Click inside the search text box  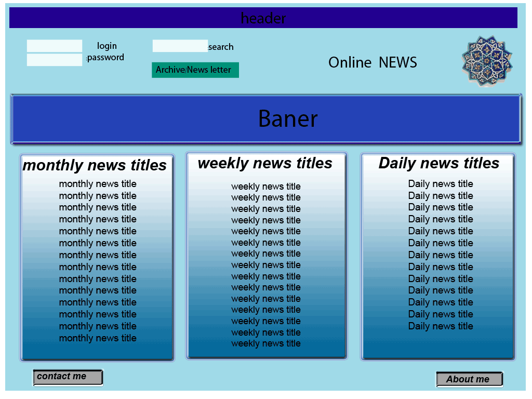pyautogui.click(x=180, y=46)
